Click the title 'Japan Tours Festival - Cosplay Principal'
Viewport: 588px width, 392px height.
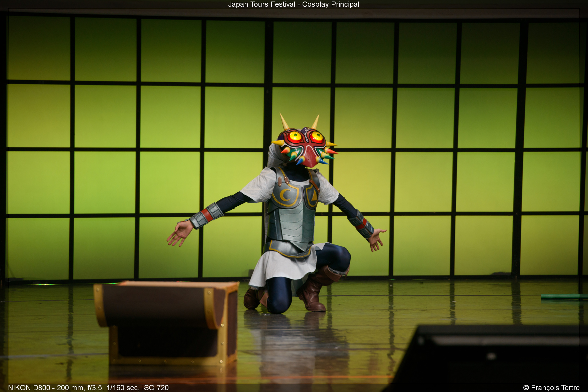coord(294,4)
